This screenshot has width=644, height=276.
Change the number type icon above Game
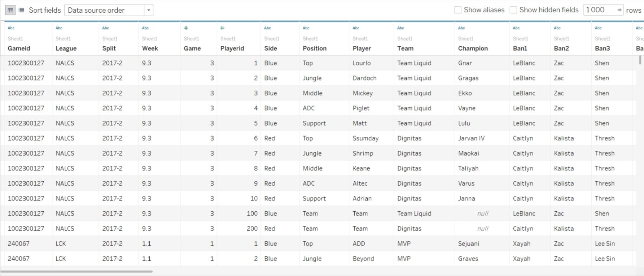click(186, 28)
